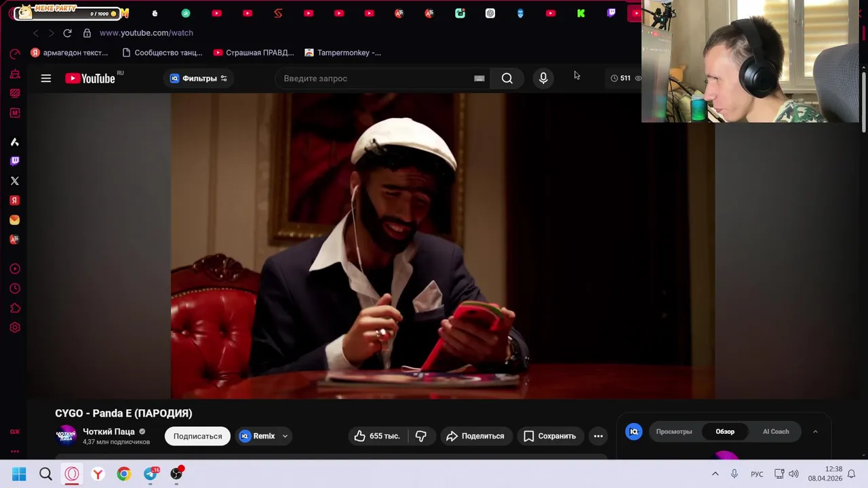Switch РУС keyboard language indicator
868x488 pixels.
(757, 474)
